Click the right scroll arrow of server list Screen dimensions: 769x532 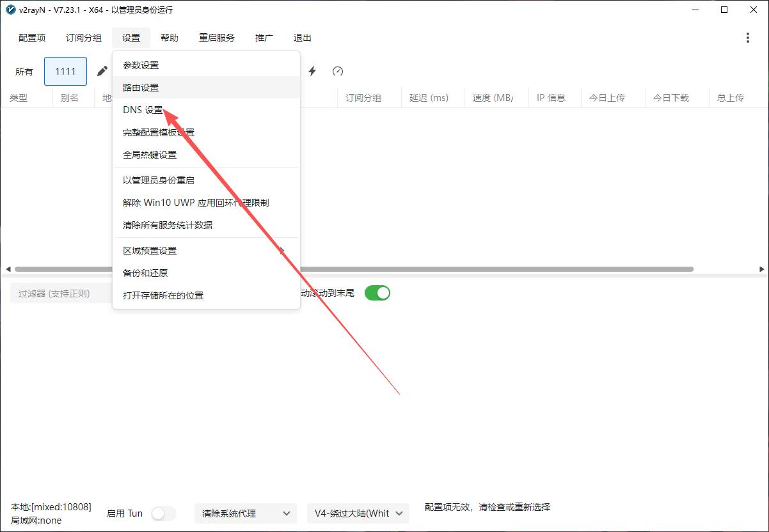[761, 269]
